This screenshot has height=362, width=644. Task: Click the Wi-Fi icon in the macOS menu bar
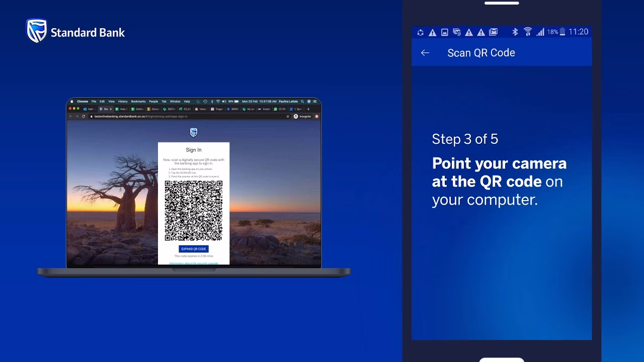tap(218, 102)
